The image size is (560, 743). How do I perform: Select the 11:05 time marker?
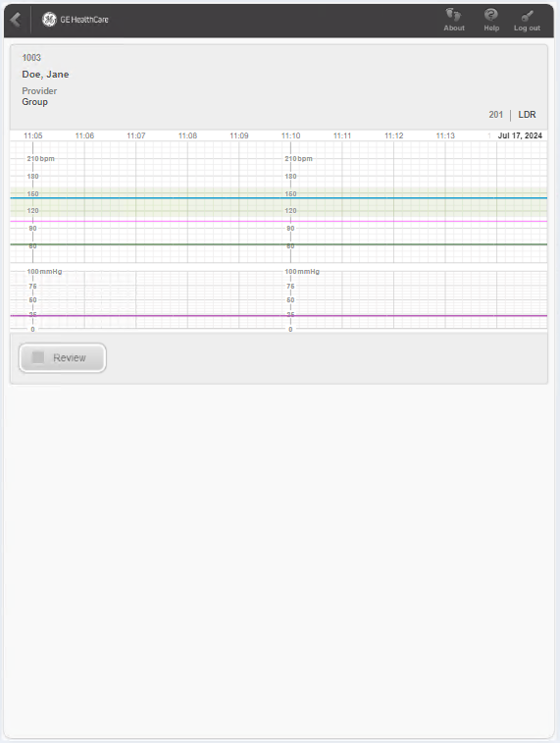[33, 135]
